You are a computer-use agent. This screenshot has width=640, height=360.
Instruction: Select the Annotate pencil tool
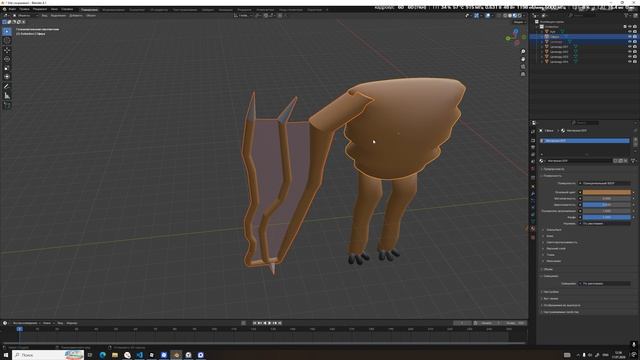click(x=7, y=87)
